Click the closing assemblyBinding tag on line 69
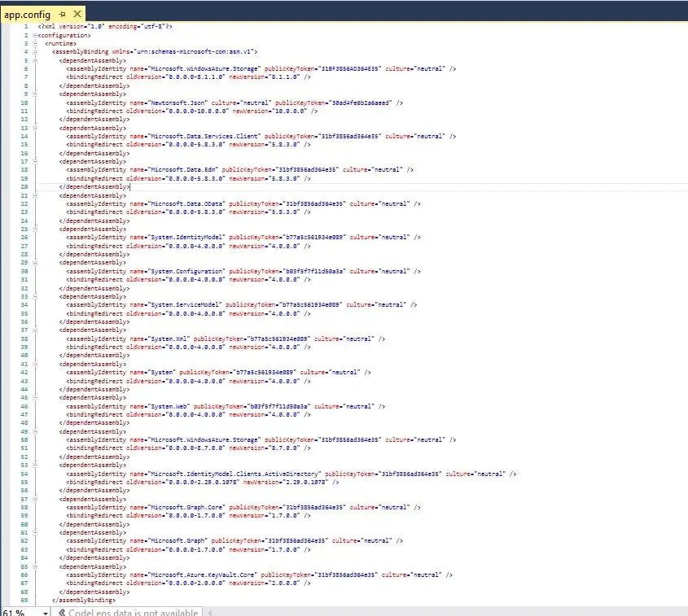 click(x=84, y=600)
